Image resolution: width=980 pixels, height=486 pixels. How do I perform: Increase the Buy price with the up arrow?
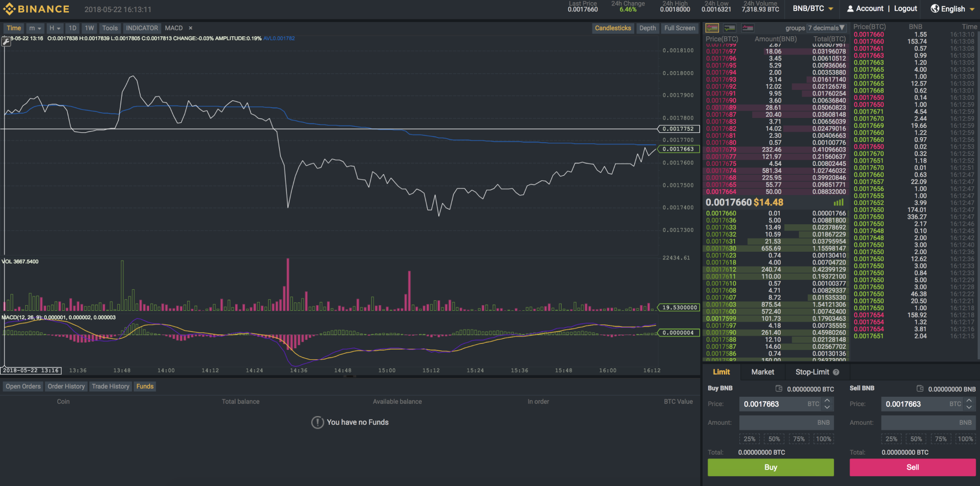(x=827, y=401)
